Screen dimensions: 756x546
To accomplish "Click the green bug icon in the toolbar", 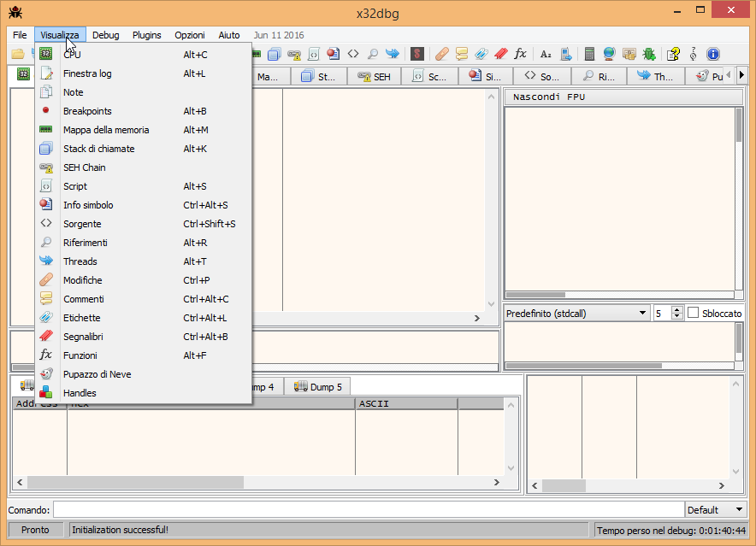I will pyautogui.click(x=649, y=54).
